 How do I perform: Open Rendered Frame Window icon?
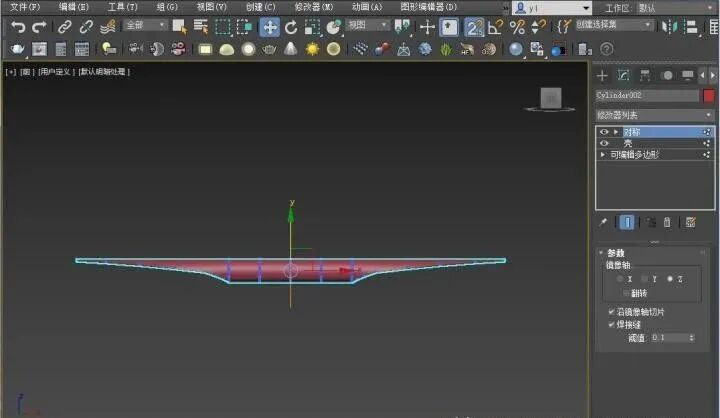(39, 49)
